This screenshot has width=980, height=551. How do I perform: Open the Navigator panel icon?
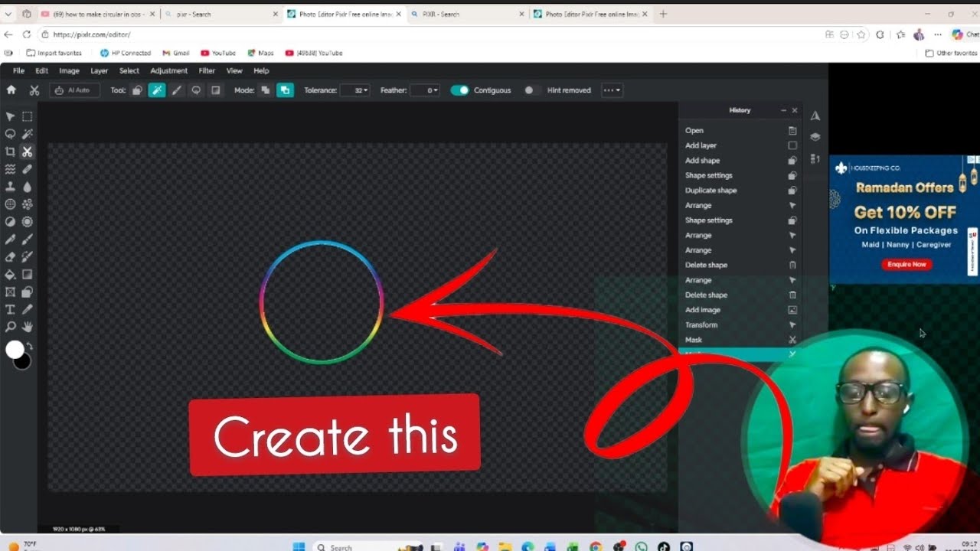pos(815,116)
